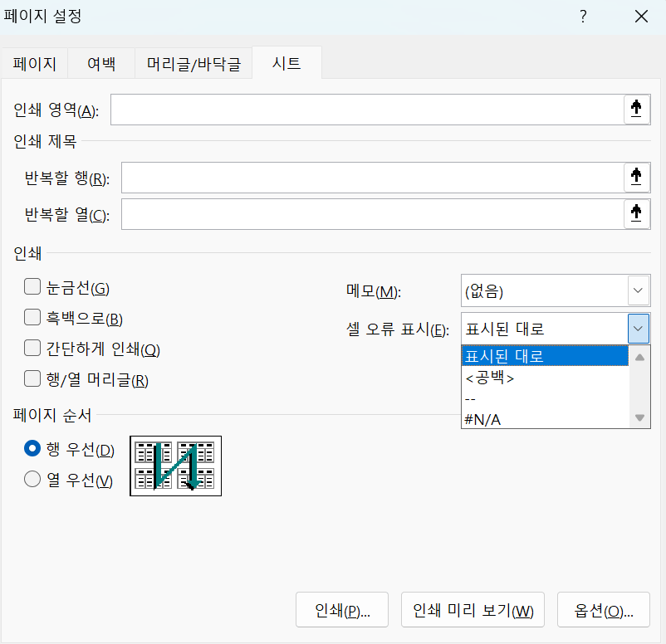Image resolution: width=666 pixels, height=644 pixels.
Task: Click the 인쇄 미리 보기 button
Action: (472, 609)
